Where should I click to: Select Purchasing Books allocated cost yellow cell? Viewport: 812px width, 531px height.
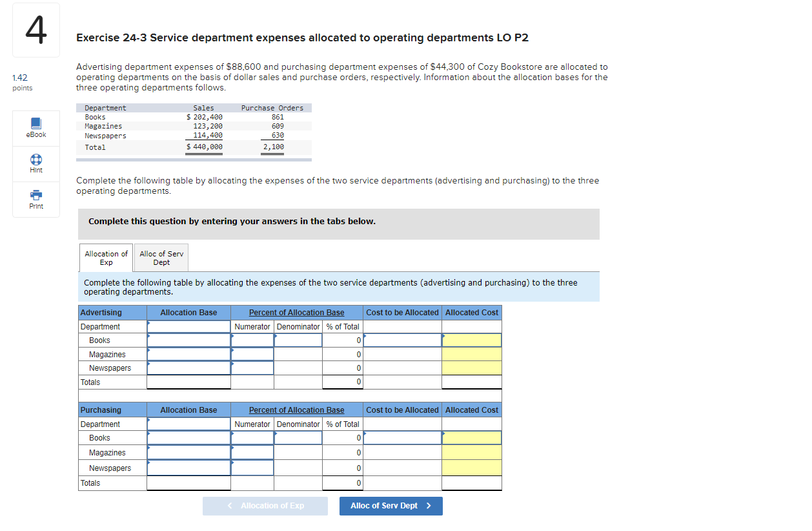(472, 438)
